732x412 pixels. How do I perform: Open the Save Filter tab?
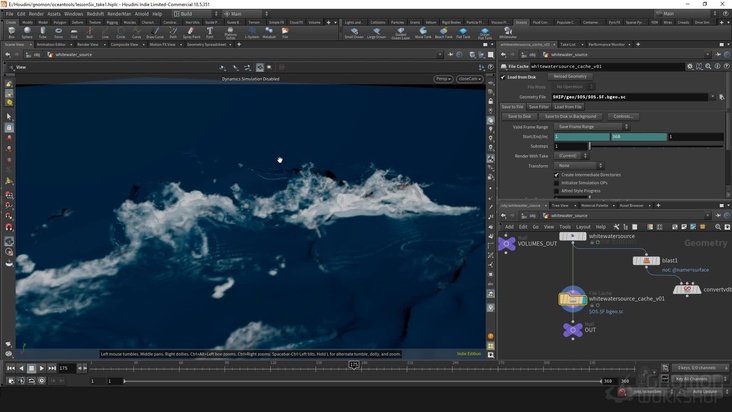[539, 107]
